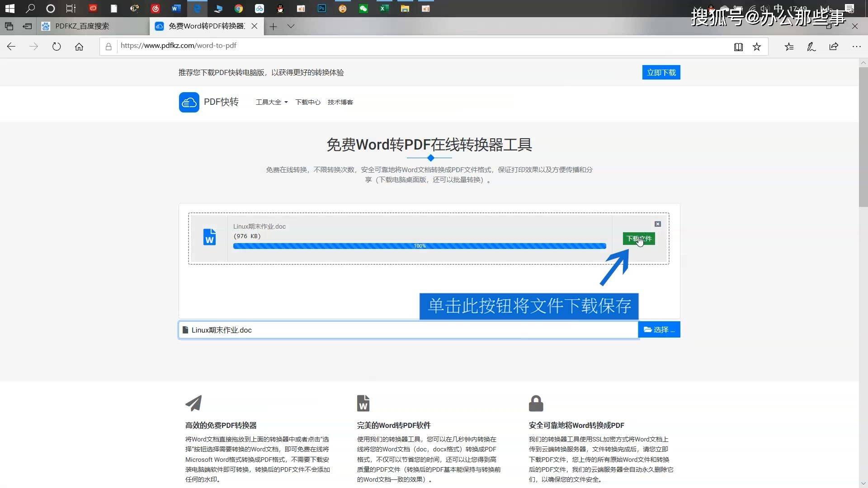Expand the tab preview chevron
This screenshot has width=868, height=488.
291,26
